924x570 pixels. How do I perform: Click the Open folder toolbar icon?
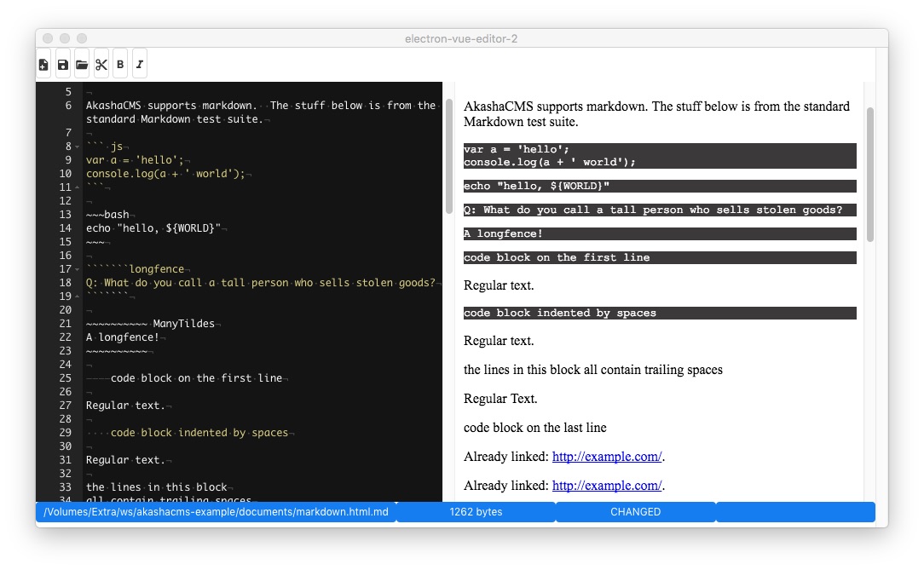pos(82,64)
